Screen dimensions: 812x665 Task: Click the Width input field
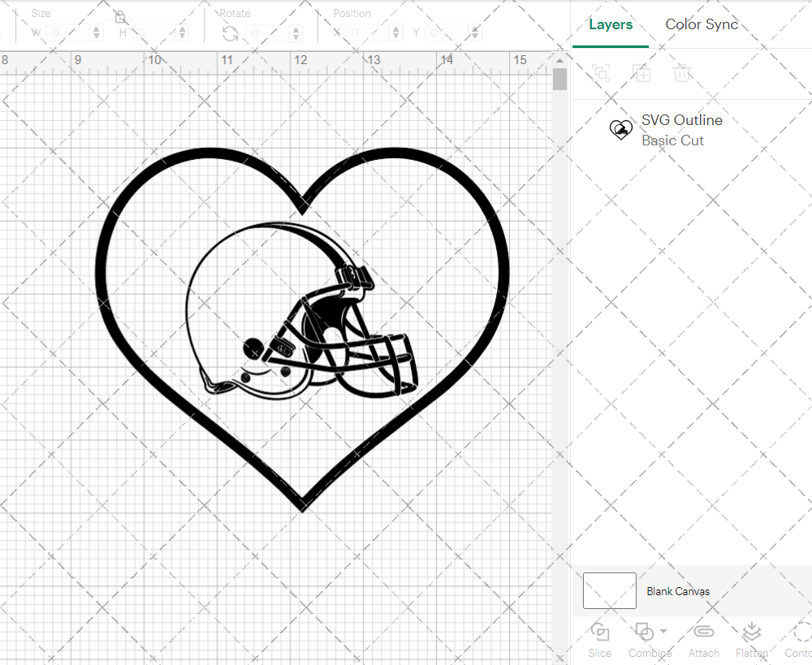(x=68, y=33)
